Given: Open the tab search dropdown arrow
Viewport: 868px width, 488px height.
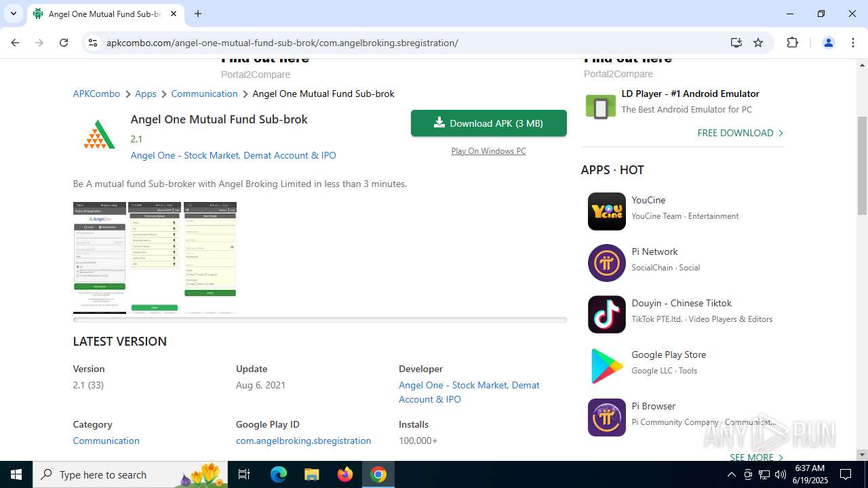Looking at the screenshot, I should tap(13, 14).
